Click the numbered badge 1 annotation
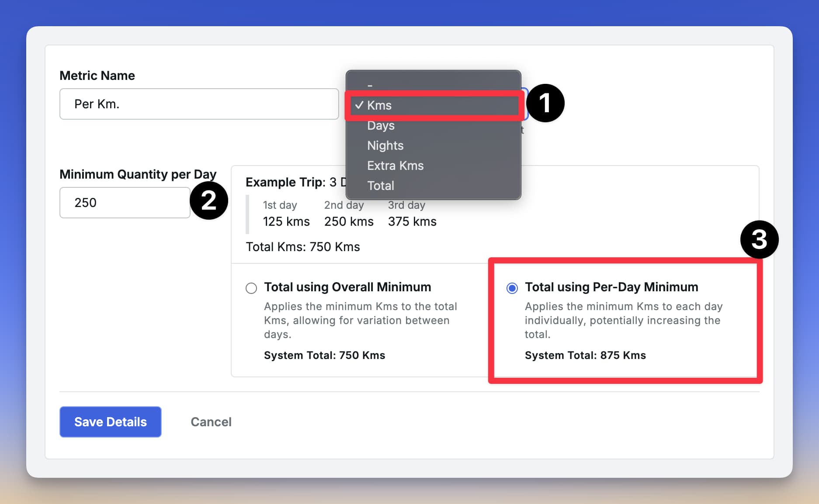Viewport: 819px width, 504px height. (545, 104)
